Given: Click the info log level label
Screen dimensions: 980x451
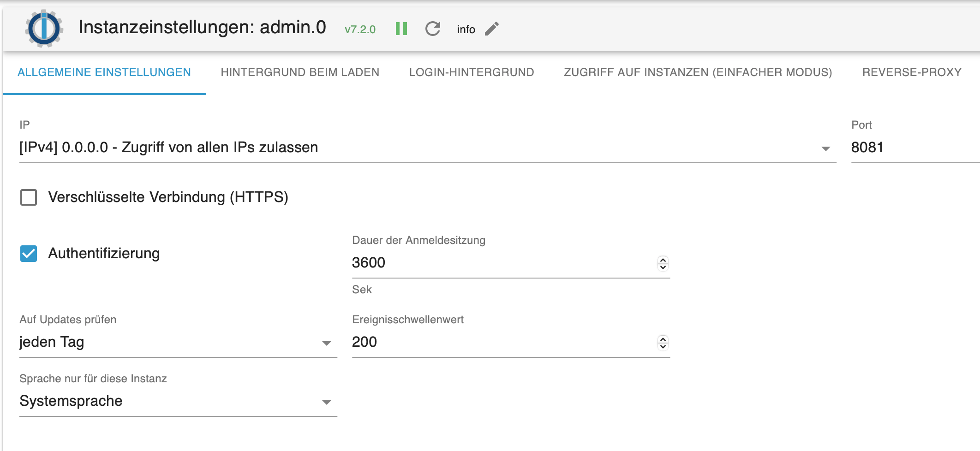Looking at the screenshot, I should (466, 29).
